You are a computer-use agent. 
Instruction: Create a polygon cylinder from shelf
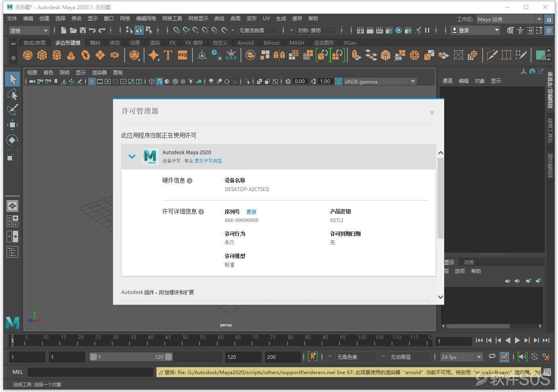(x=57, y=55)
